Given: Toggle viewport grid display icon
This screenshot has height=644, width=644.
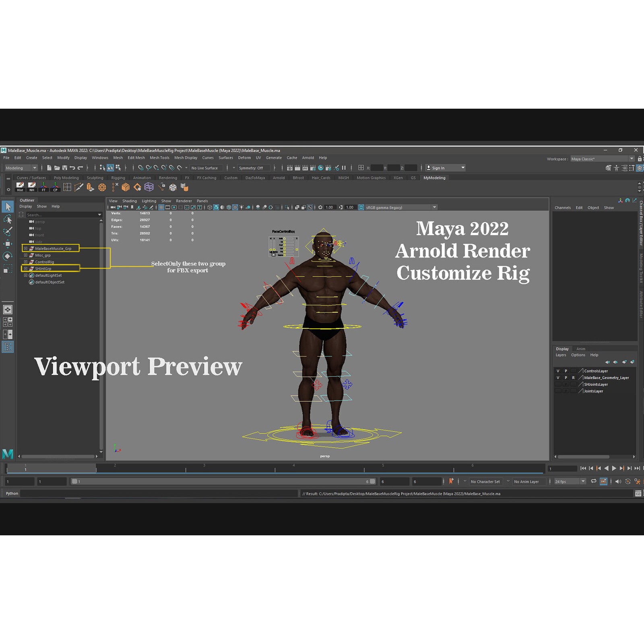Looking at the screenshot, I should [x=161, y=207].
